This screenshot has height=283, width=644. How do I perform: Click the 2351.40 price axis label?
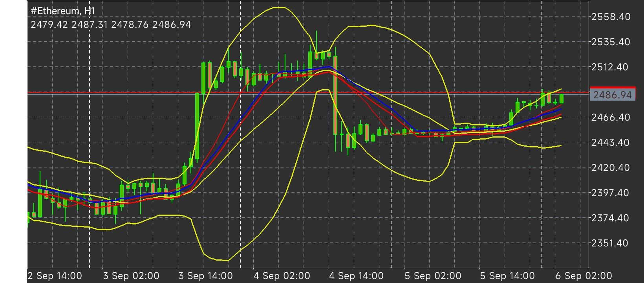(611, 243)
